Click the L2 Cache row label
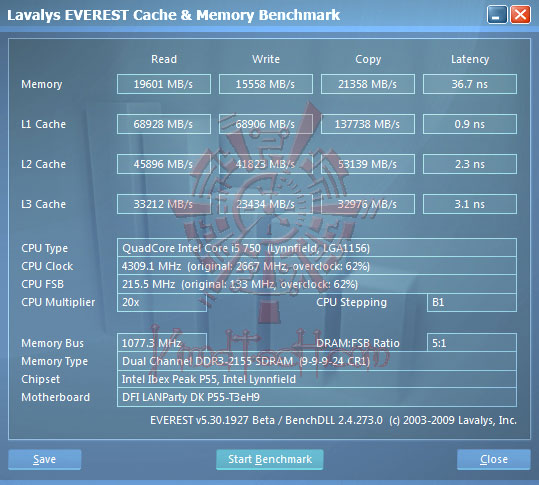Screen dimensions: 539x485 (x=43, y=164)
